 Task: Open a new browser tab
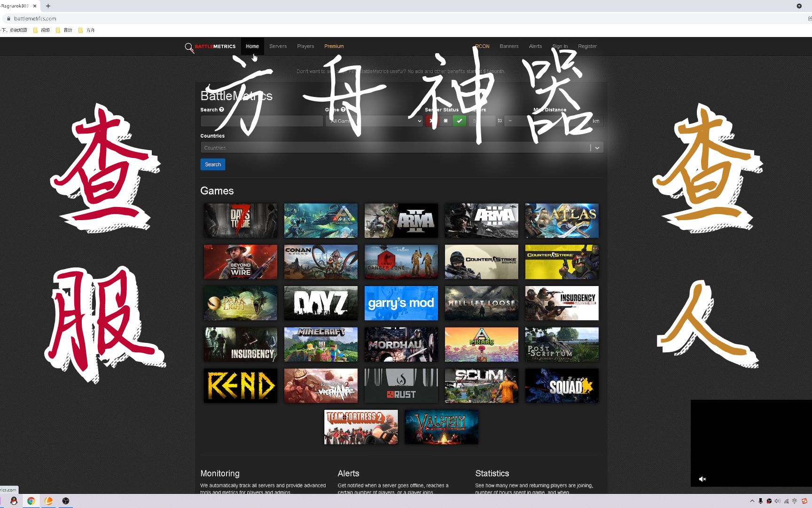(48, 6)
